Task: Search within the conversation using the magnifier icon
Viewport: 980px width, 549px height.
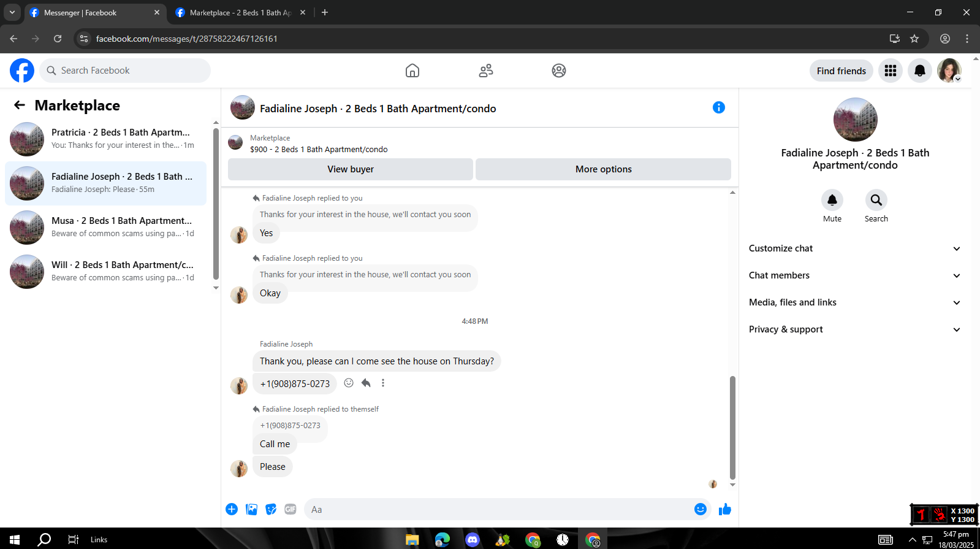Action: (x=876, y=200)
